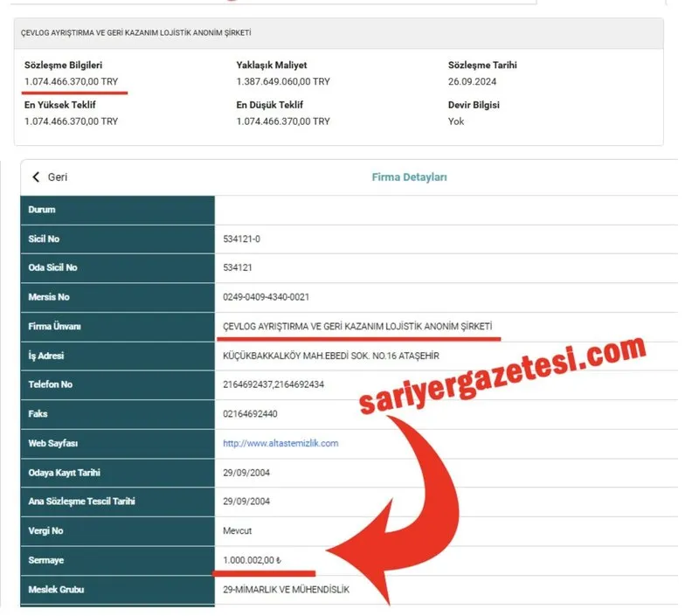This screenshot has height=616, width=699.
Task: Click the Sicil No value 534121-0
Action: tap(242, 239)
